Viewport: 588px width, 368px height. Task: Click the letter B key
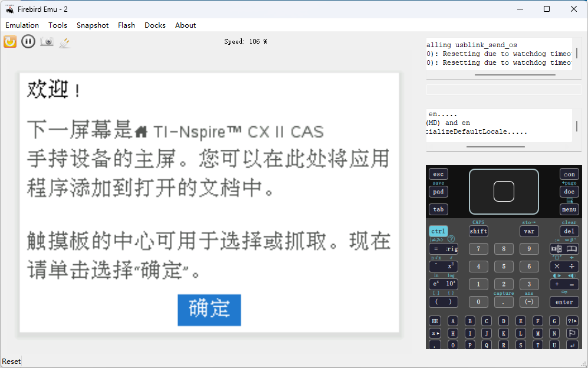click(470, 321)
